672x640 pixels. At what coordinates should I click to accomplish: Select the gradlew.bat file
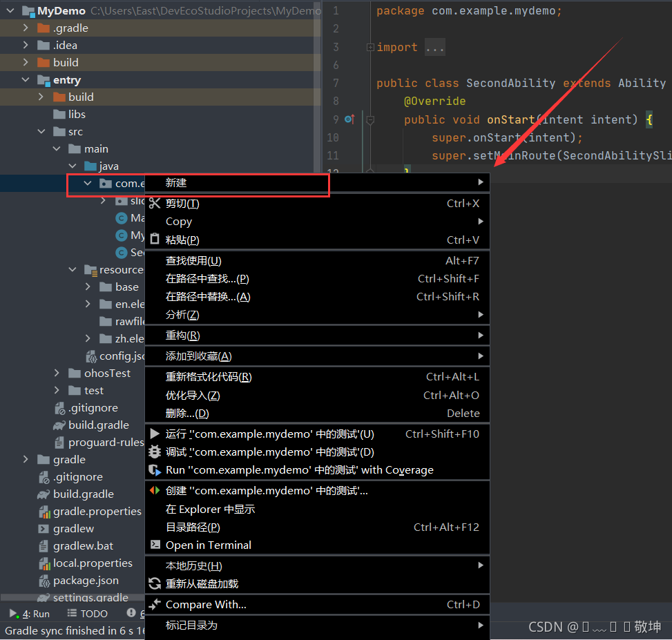(x=83, y=545)
